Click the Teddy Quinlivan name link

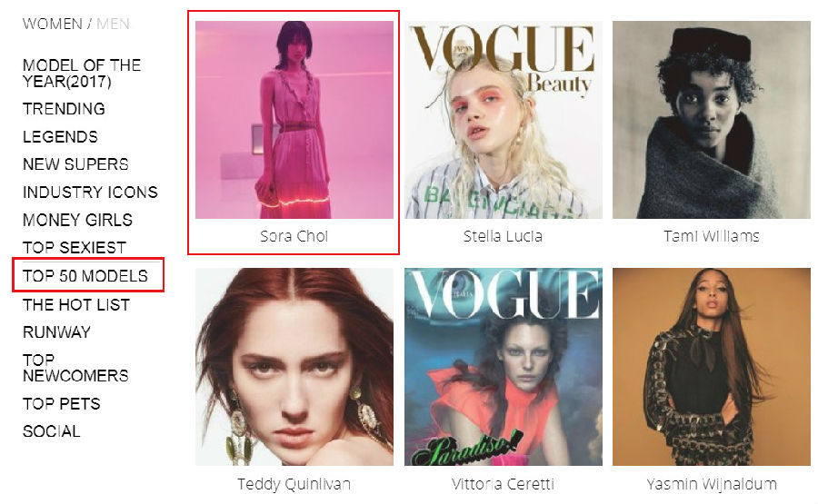click(x=294, y=484)
